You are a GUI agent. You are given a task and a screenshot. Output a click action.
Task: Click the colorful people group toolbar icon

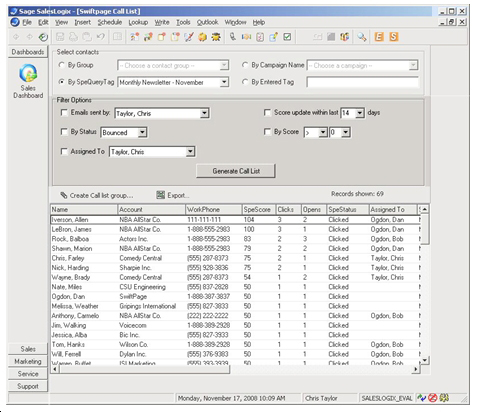344,37
